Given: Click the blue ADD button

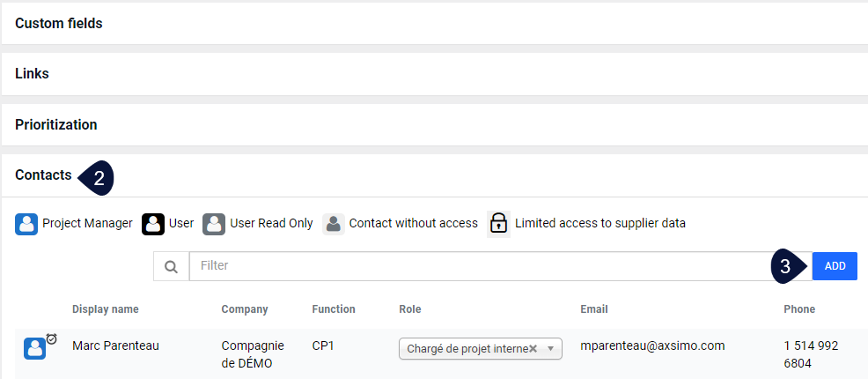Looking at the screenshot, I should tap(835, 266).
